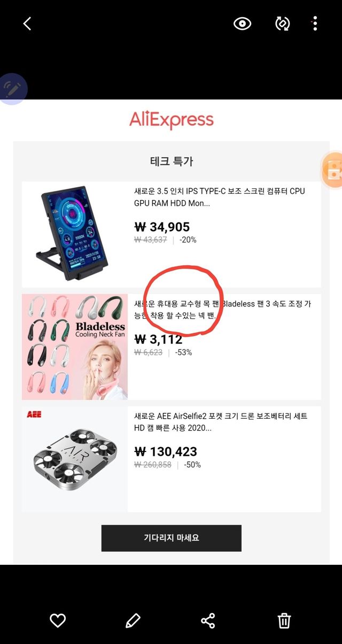Click the 3.5 인치 IPS TYPE-C product title
342x644 pixels.
pos(220,197)
